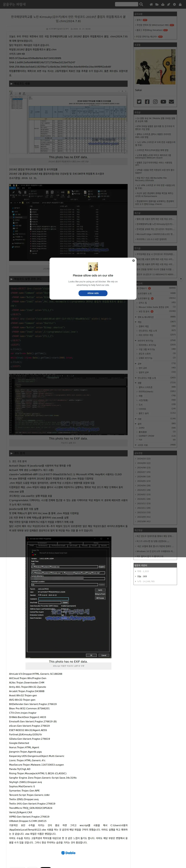Collapse the 공부 category arrow
186x868 pixels.
pos(136,364)
